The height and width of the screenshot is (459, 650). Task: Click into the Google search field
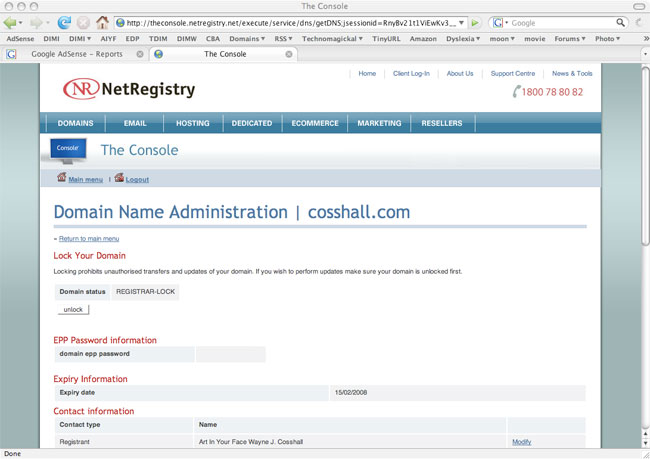pos(560,22)
